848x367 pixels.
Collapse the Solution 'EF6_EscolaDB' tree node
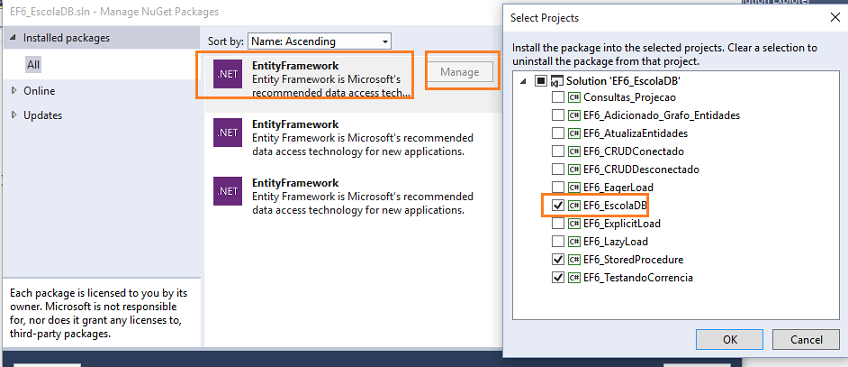pos(522,81)
